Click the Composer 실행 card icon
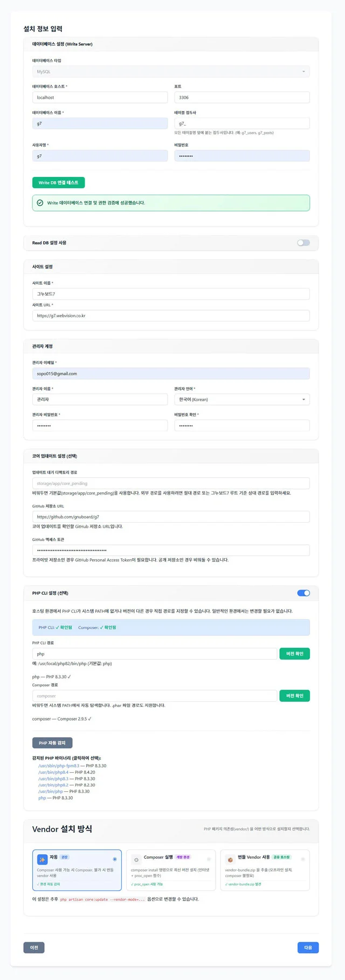The width and height of the screenshot is (345, 980). [136, 860]
